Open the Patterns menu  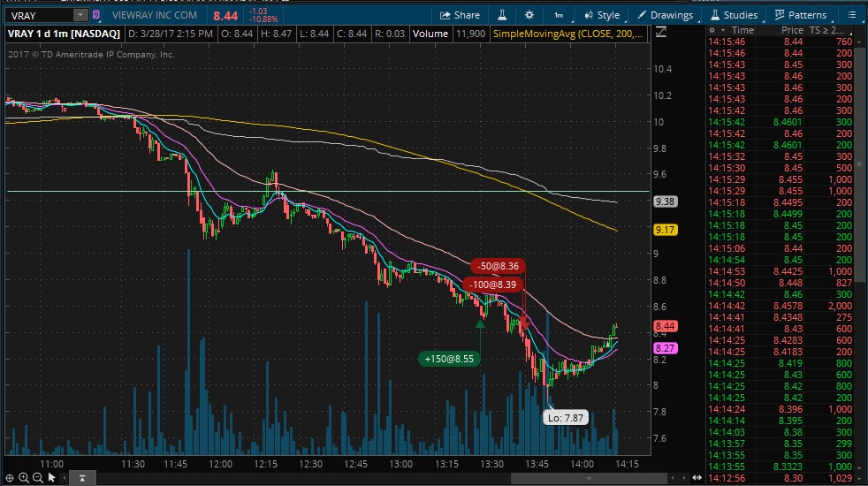point(801,15)
